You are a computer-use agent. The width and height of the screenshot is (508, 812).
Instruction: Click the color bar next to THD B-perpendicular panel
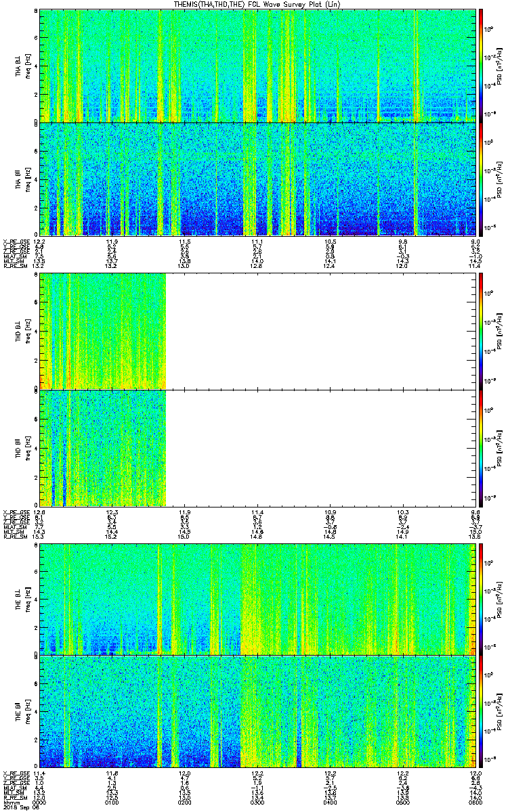pyautogui.click(x=481, y=331)
